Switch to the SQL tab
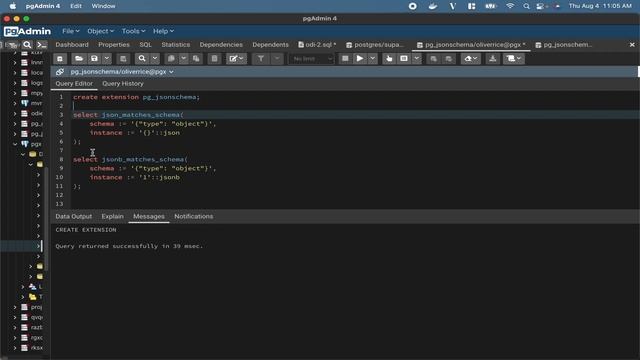640x360 pixels. tap(145, 44)
